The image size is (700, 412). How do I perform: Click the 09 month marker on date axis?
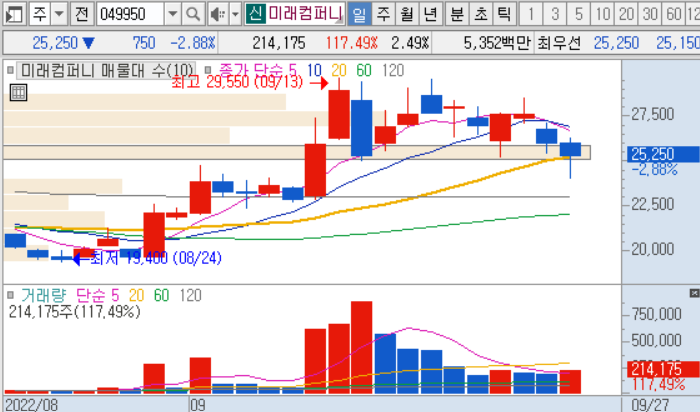coord(198,405)
